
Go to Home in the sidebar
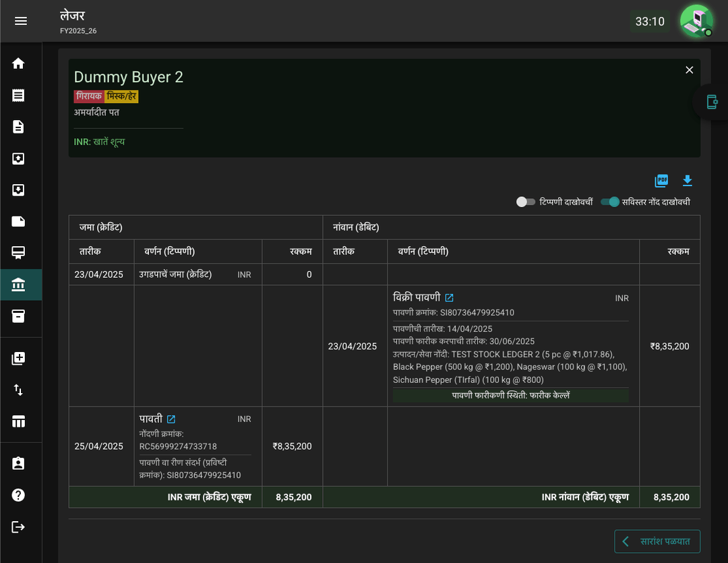tap(18, 63)
